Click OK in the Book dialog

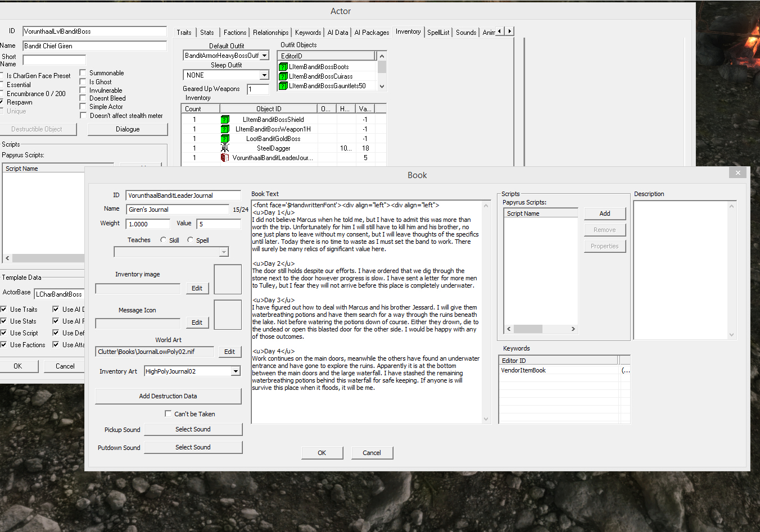pyautogui.click(x=322, y=453)
